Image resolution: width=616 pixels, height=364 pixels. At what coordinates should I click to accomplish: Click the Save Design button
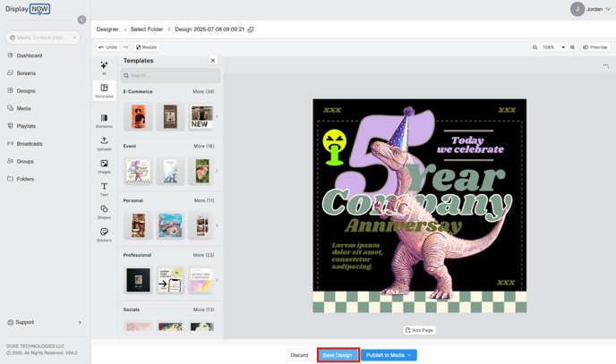pyautogui.click(x=338, y=355)
